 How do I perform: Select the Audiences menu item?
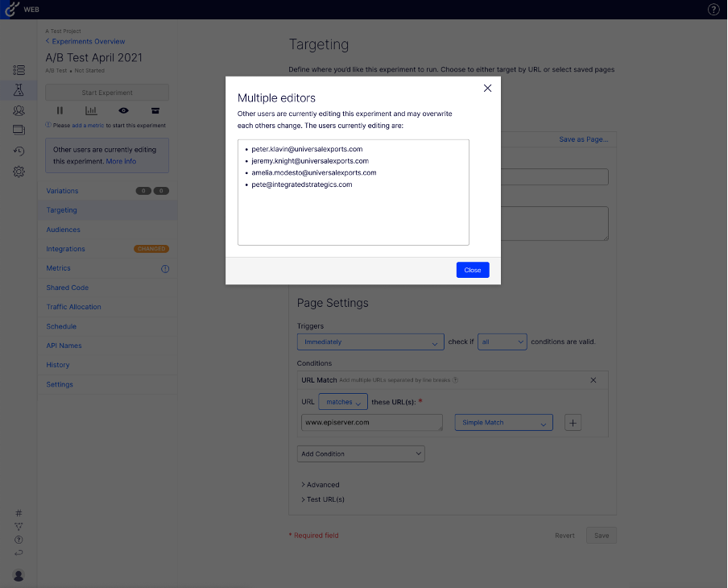[63, 230]
